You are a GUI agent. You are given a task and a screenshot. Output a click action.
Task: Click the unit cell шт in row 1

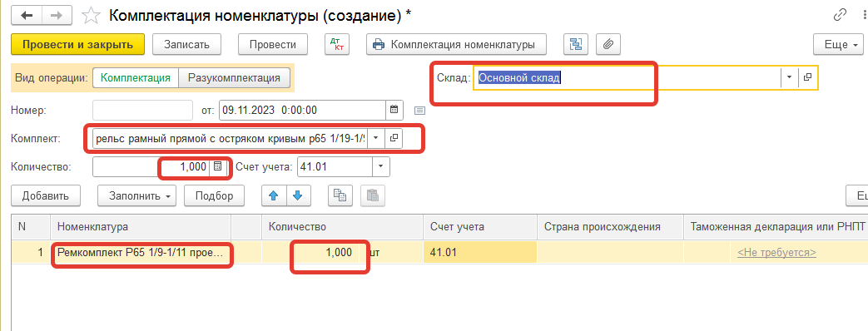[x=391, y=252]
